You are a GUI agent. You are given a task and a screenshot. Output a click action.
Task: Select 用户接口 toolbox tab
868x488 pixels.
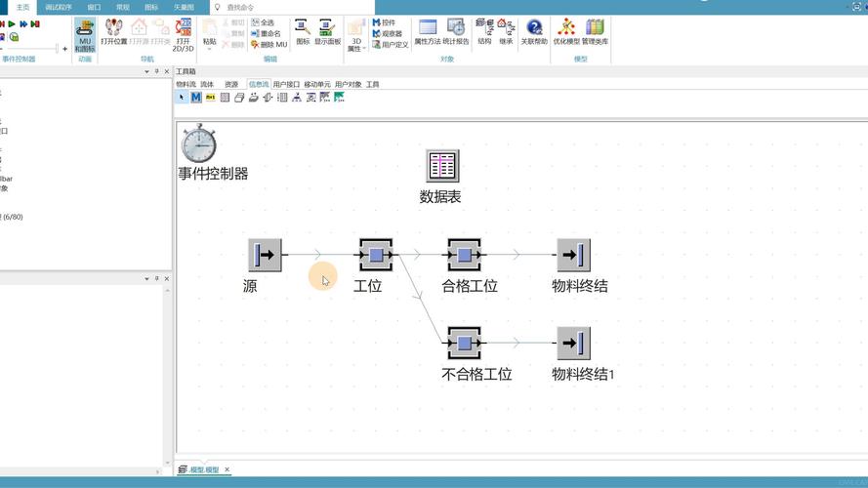click(x=286, y=84)
